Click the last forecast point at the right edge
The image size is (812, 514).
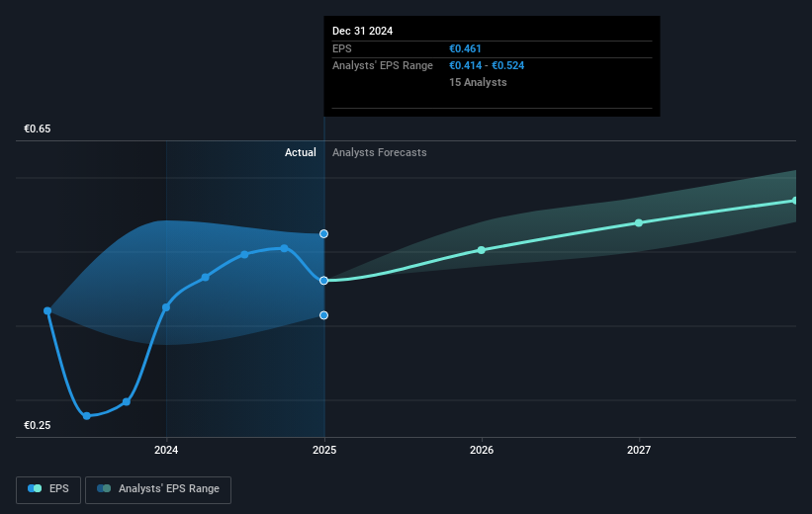(x=794, y=201)
